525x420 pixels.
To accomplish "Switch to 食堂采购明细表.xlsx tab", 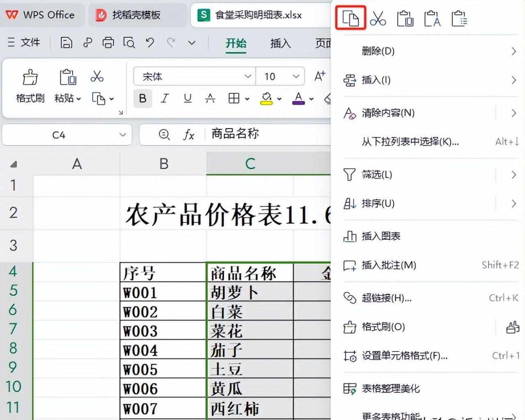I will point(260,15).
